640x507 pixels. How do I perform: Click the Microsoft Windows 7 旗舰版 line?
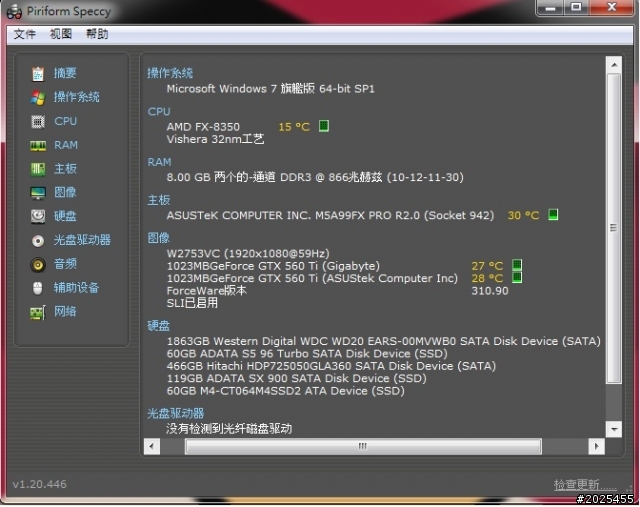tap(270, 89)
